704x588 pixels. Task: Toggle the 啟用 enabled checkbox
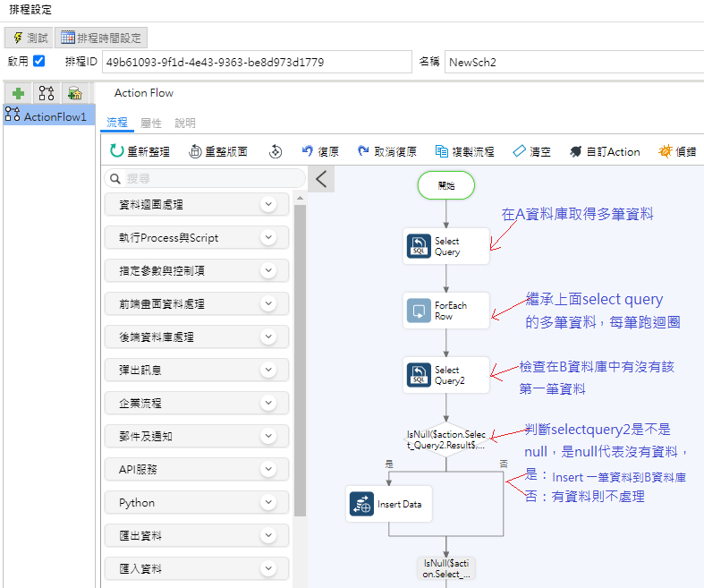click(39, 61)
